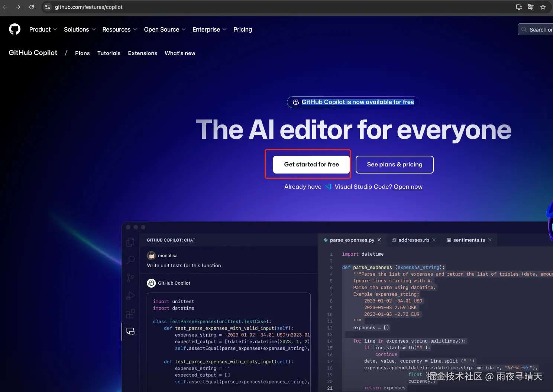Open the Resources dropdown
The width and height of the screenshot is (553, 392).
click(120, 29)
